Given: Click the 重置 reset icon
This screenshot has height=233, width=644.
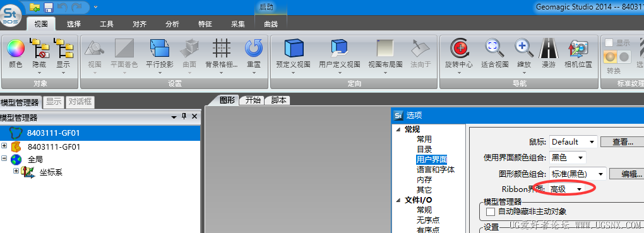Looking at the screenshot, I should click(x=253, y=49).
